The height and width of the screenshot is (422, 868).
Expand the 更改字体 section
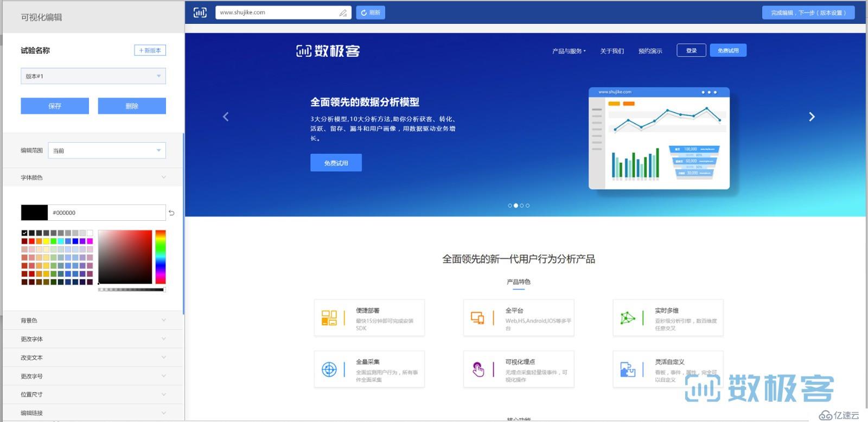click(93, 339)
